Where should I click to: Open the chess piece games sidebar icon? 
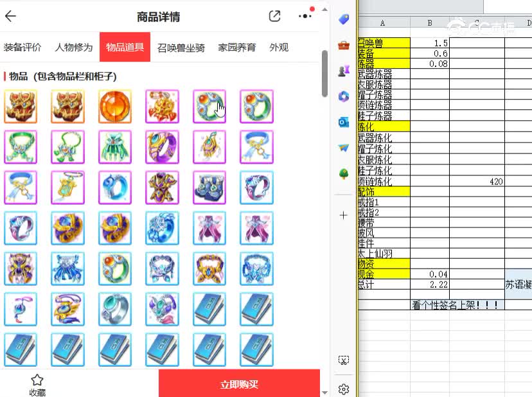344,71
